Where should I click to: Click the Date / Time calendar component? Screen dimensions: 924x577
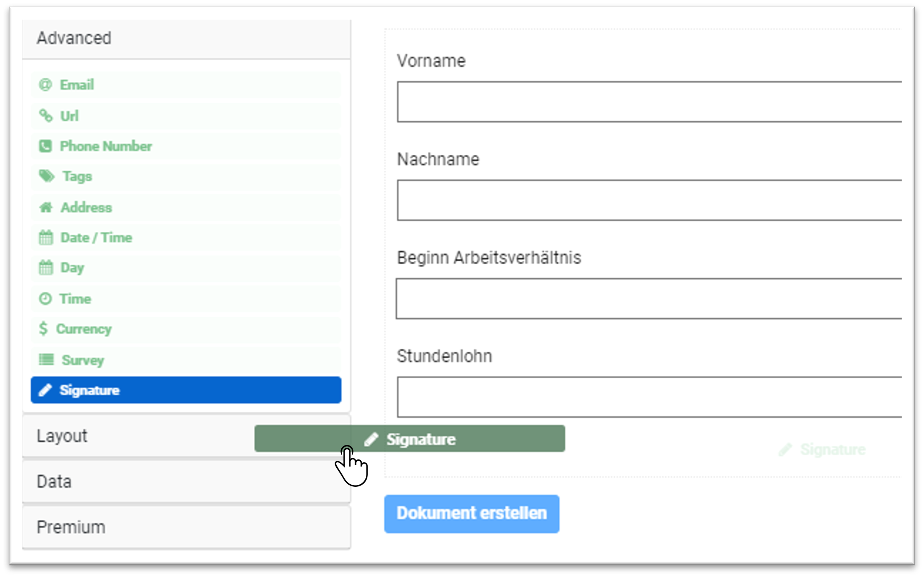(186, 238)
